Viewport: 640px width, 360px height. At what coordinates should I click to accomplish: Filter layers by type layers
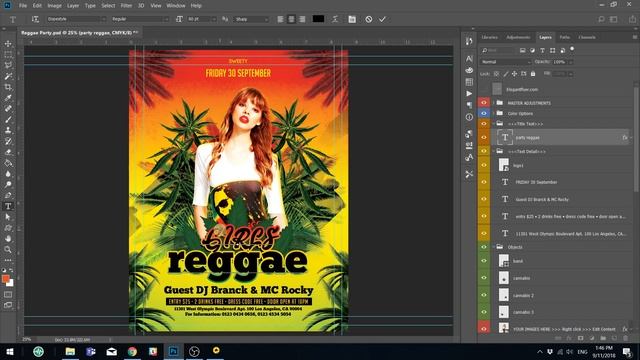[542, 50]
